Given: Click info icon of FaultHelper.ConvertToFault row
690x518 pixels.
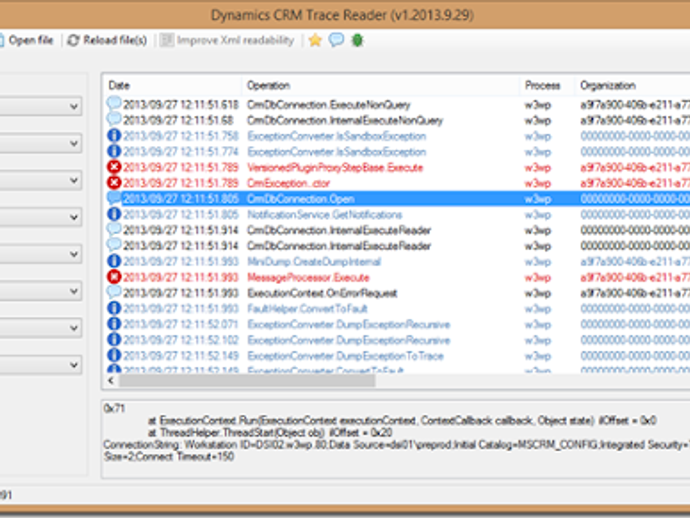Looking at the screenshot, I should [114, 309].
